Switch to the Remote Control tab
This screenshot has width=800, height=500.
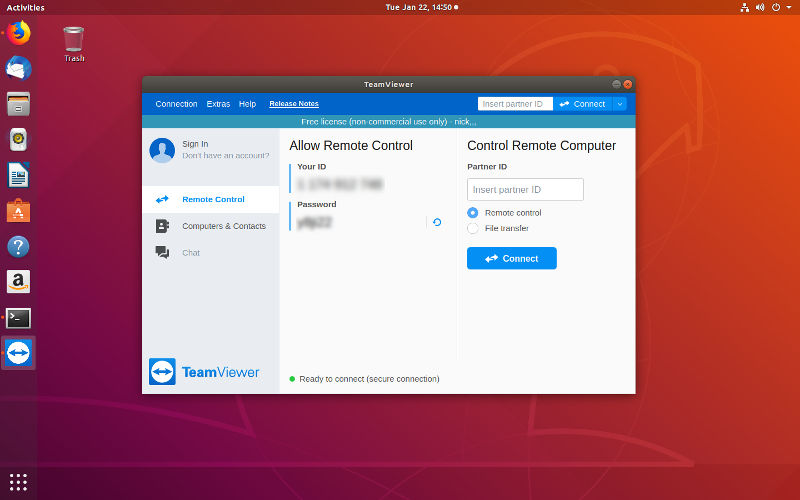211,199
